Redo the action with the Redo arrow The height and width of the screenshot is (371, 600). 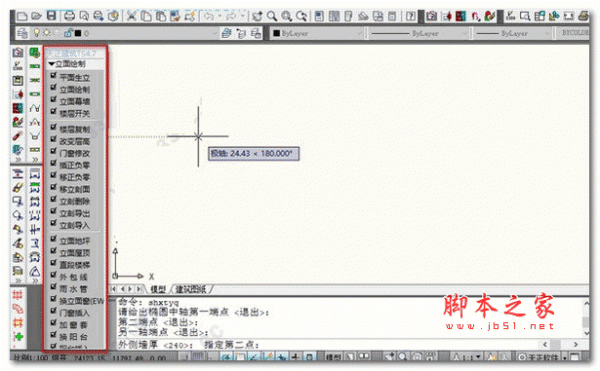click(232, 16)
